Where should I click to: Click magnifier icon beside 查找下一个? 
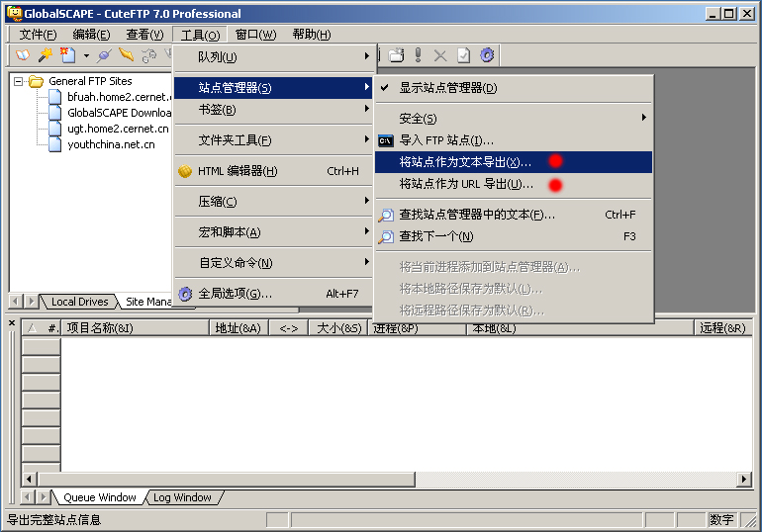click(x=386, y=237)
